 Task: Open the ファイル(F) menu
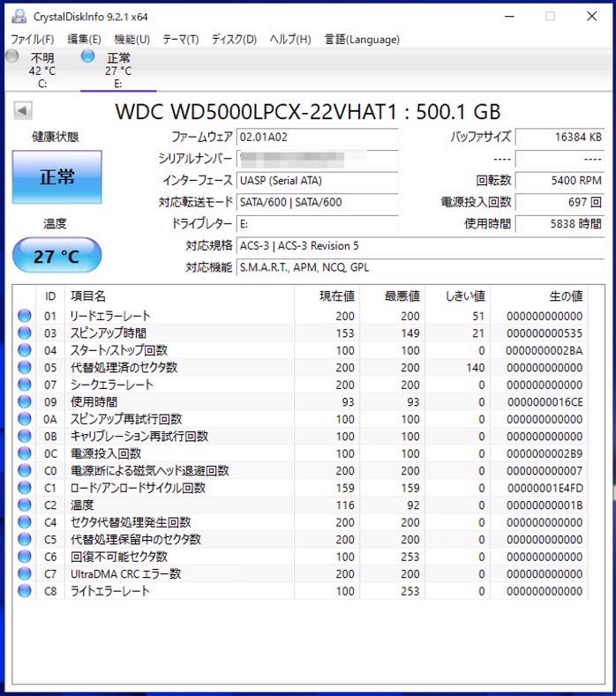[33, 40]
